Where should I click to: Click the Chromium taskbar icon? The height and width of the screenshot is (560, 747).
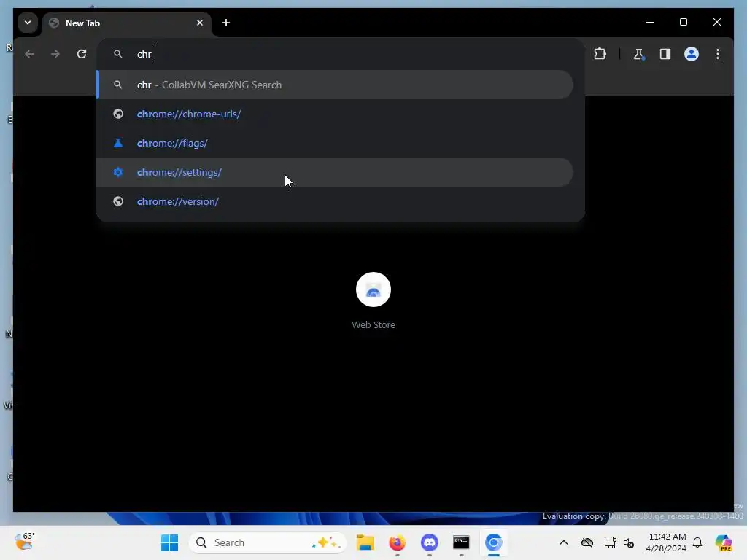pyautogui.click(x=494, y=542)
